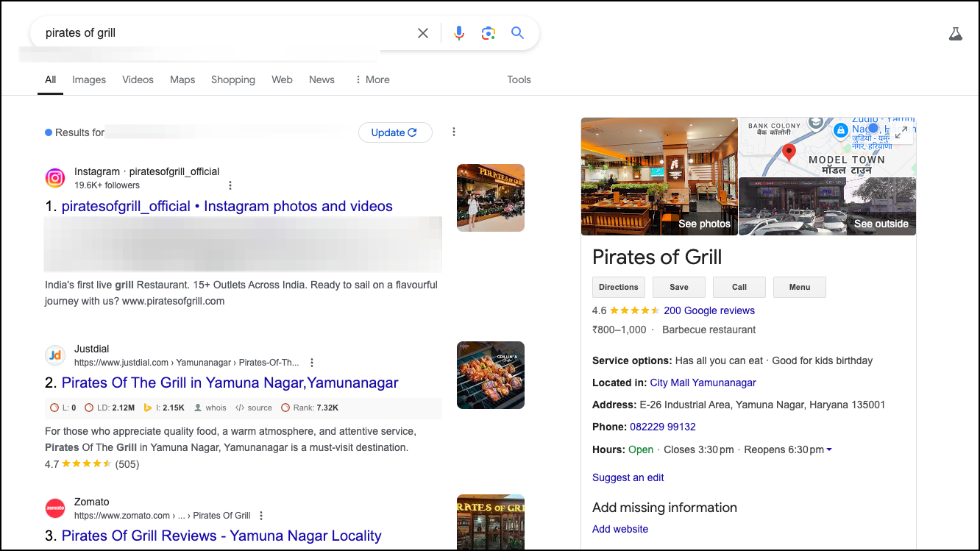Click the Rank circle icon in SEO bar

click(285, 408)
